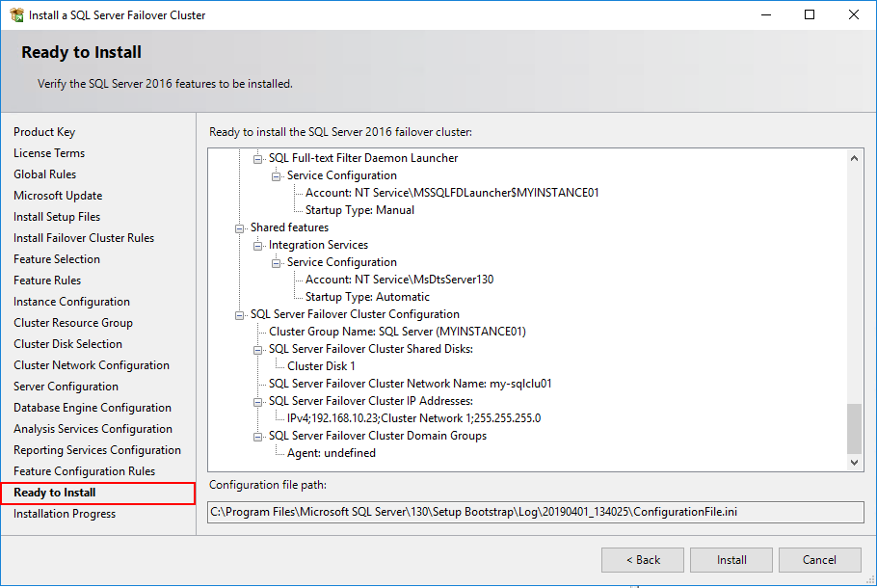Screen dimensions: 877x588
Task: Select the Ready to Install step in sidebar
Action: coord(55,493)
